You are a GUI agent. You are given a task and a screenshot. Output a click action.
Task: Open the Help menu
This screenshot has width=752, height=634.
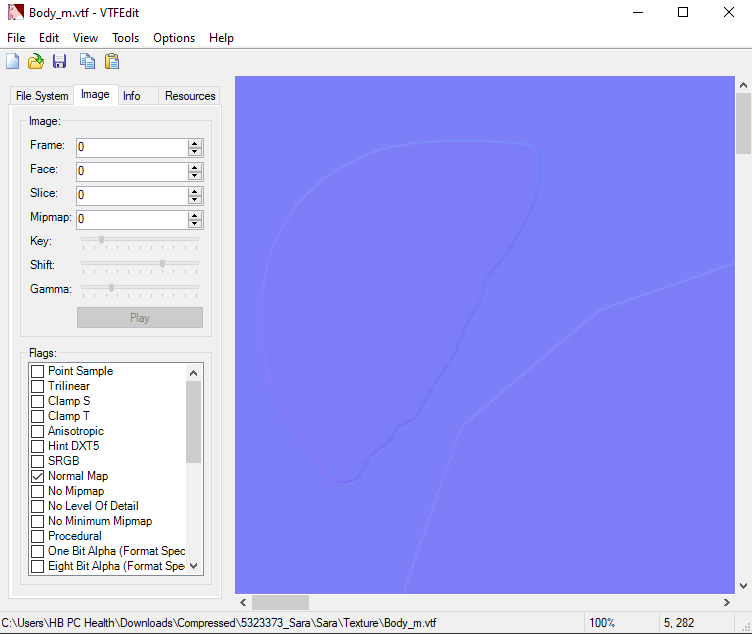(x=221, y=38)
